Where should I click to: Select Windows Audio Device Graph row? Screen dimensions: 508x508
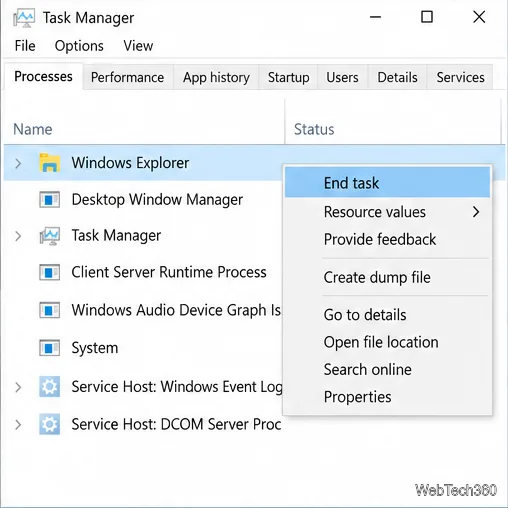(143, 310)
